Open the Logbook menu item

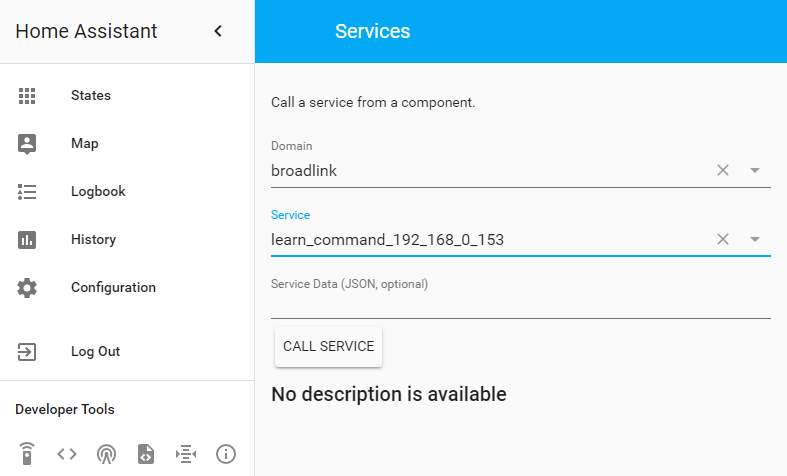click(x=98, y=192)
